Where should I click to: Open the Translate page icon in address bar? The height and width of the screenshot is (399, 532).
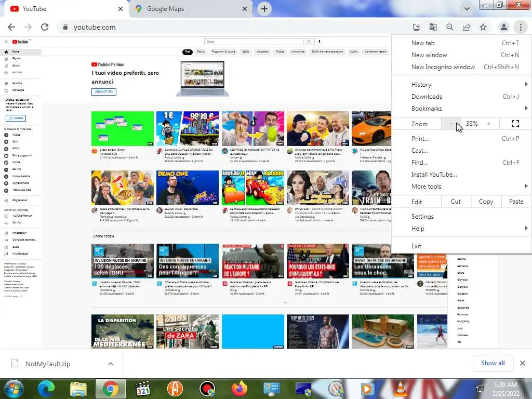(x=433, y=27)
